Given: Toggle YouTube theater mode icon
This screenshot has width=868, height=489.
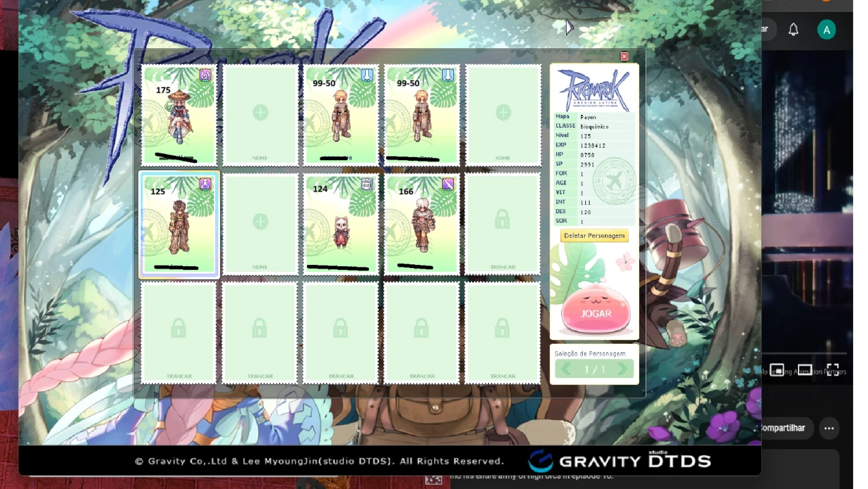Looking at the screenshot, I should point(805,370).
